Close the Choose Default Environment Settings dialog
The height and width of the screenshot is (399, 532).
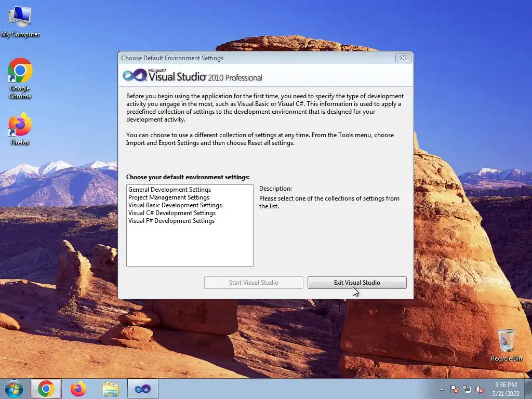tap(403, 58)
